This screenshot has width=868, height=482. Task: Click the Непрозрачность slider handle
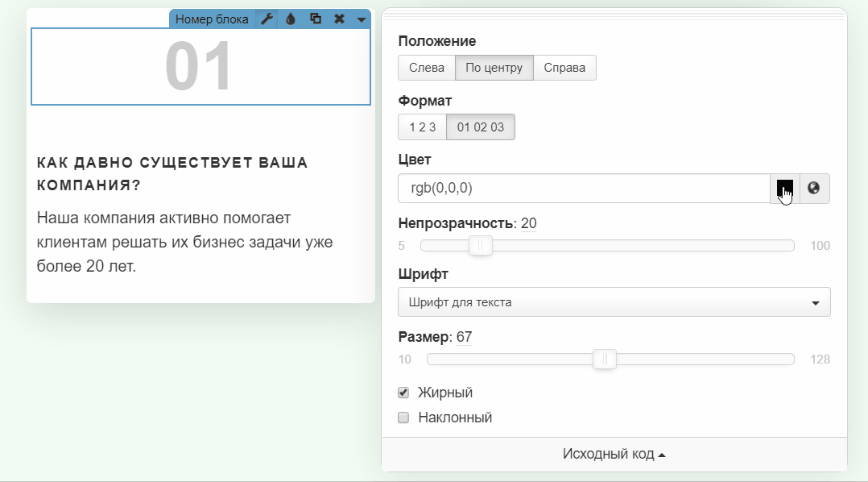(481, 246)
